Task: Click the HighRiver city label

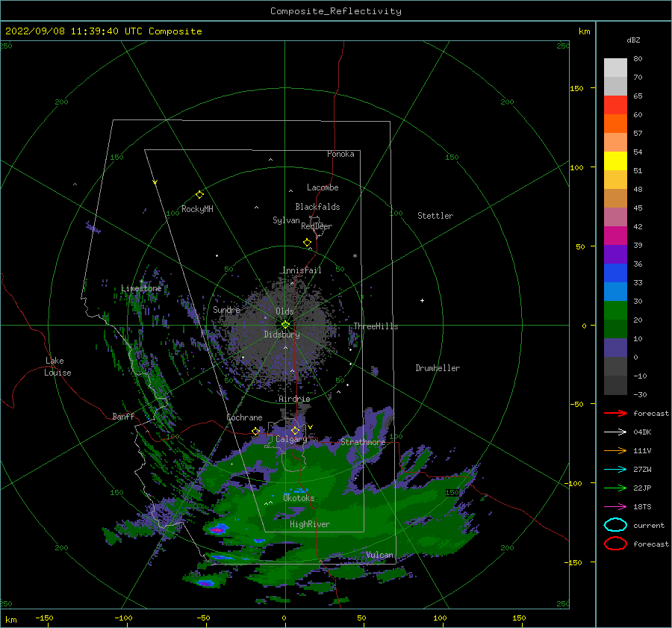Action: (x=309, y=524)
